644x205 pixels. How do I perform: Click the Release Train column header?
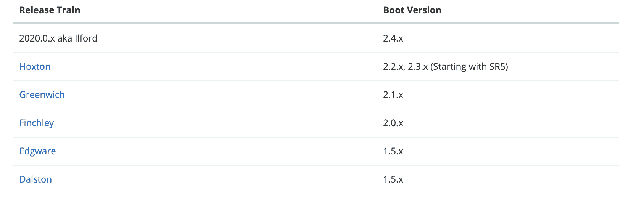click(x=50, y=10)
